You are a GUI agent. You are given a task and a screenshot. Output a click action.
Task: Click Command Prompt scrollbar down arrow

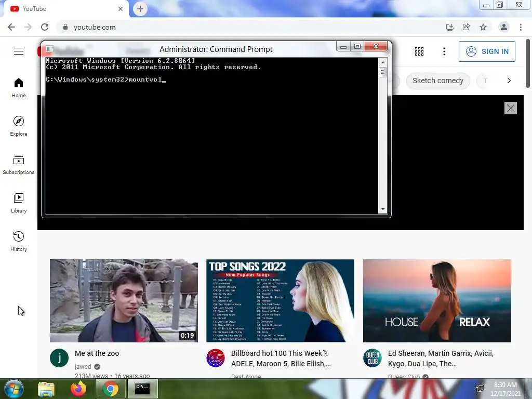click(383, 209)
